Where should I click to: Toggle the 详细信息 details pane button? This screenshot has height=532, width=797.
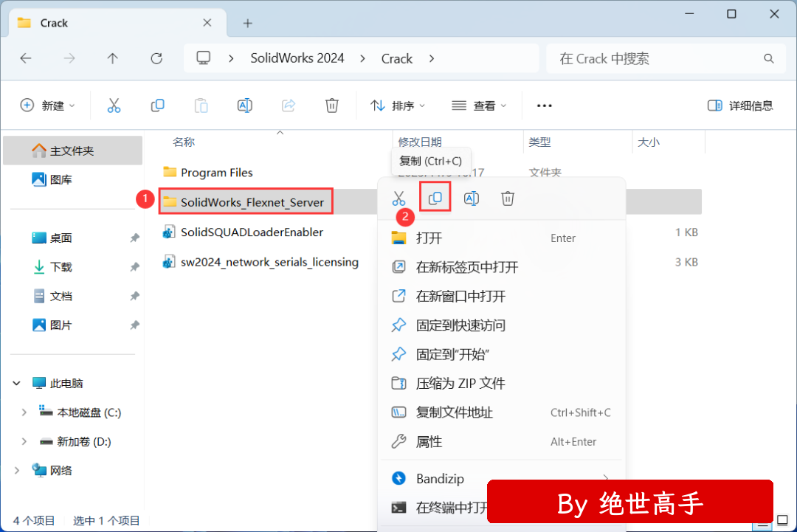(x=740, y=106)
